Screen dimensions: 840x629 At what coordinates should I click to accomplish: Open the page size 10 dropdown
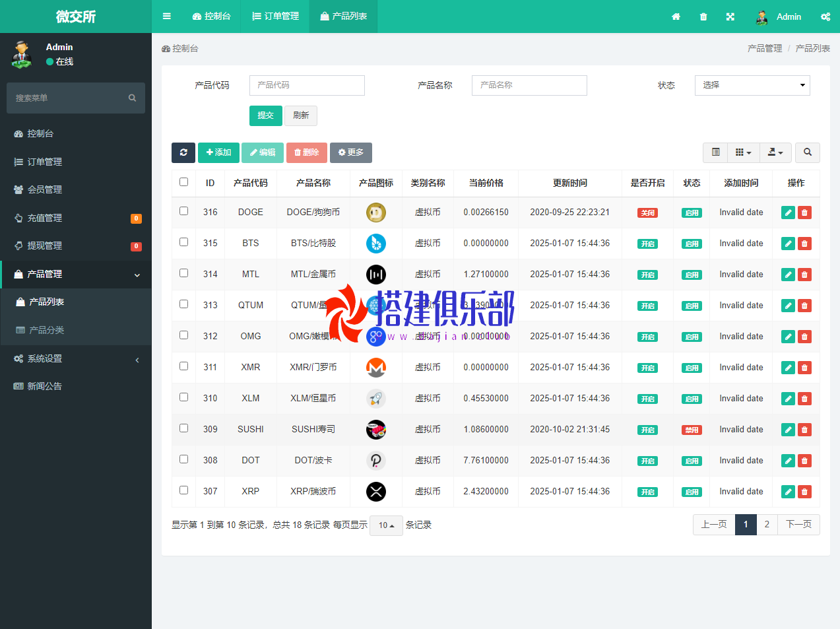point(386,525)
